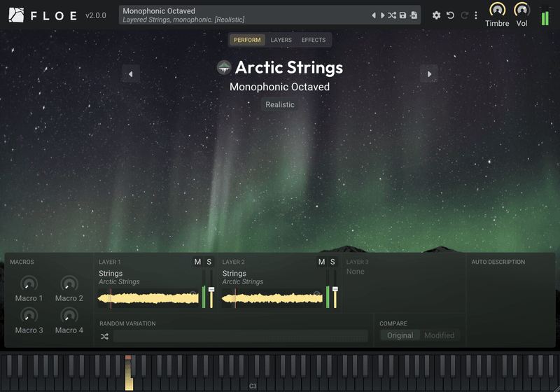Click the COMPARE label
Image resolution: width=560 pixels, height=392 pixels.
pyautogui.click(x=393, y=323)
